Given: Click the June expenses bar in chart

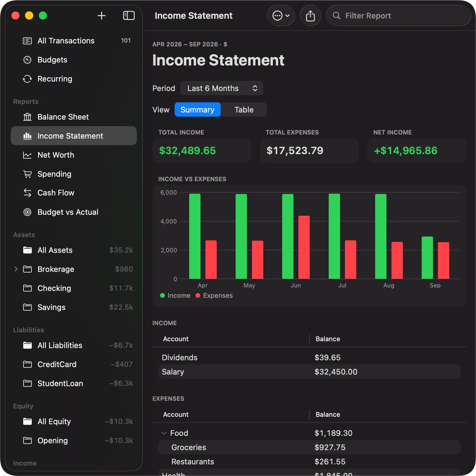Looking at the screenshot, I should click(x=304, y=247).
